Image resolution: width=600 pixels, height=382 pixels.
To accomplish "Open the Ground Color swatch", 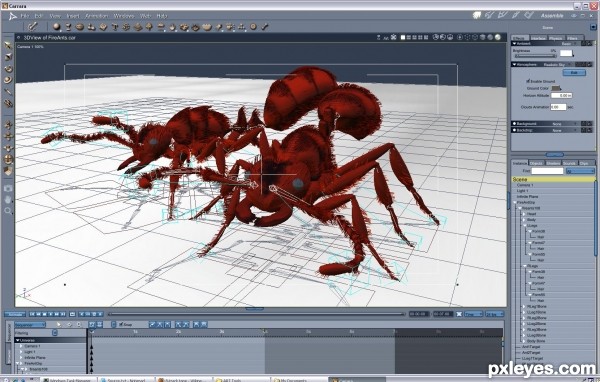I will [556, 88].
